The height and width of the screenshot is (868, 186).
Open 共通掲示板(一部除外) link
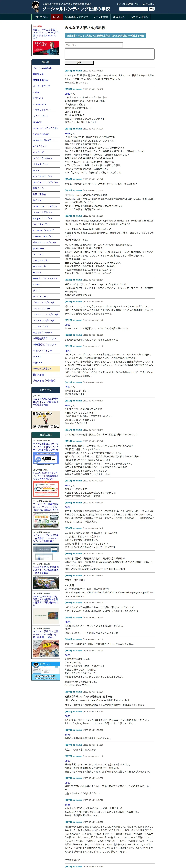tap(46, 380)
